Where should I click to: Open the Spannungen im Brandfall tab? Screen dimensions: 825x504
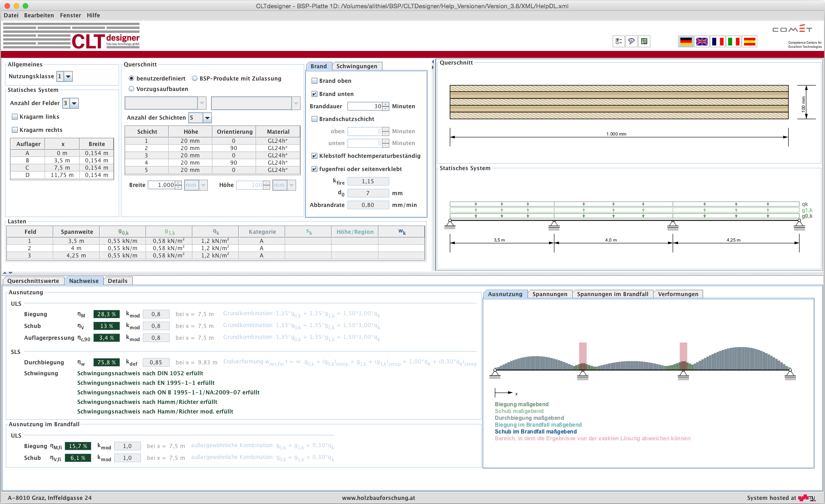pos(612,294)
